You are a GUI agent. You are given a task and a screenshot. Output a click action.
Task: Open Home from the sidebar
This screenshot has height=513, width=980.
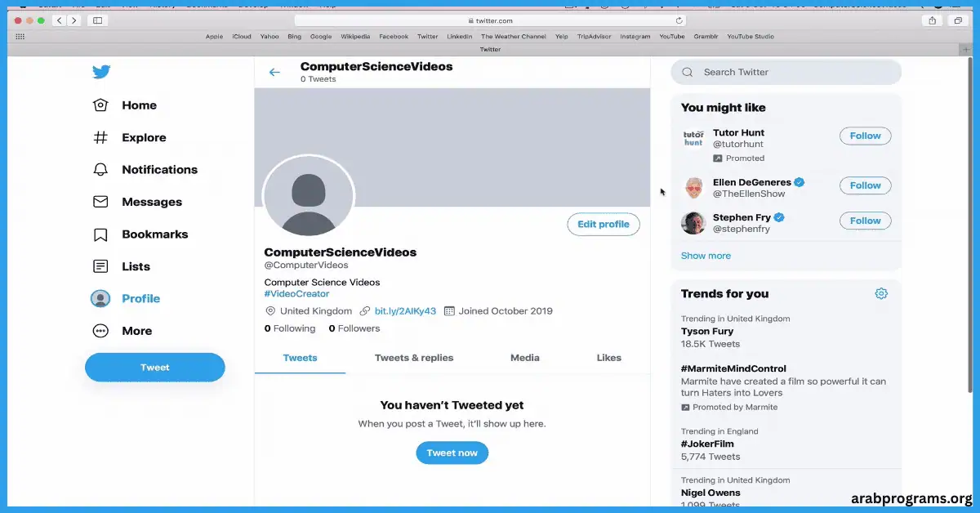[x=123, y=105]
